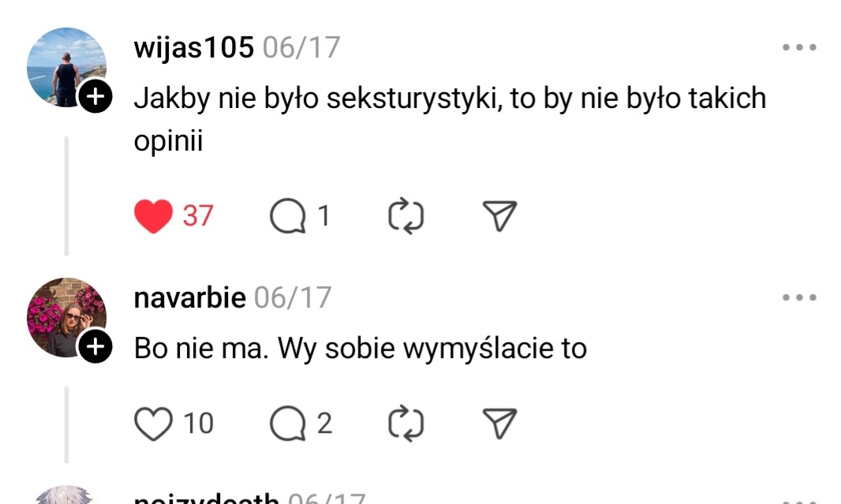Screen dimensions: 841x504
Task: Share navarbie's comment via send icon
Action: point(499,424)
